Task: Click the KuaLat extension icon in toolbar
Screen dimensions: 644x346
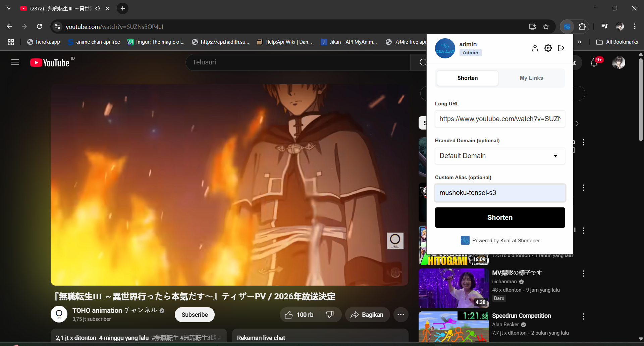Action: point(567,27)
